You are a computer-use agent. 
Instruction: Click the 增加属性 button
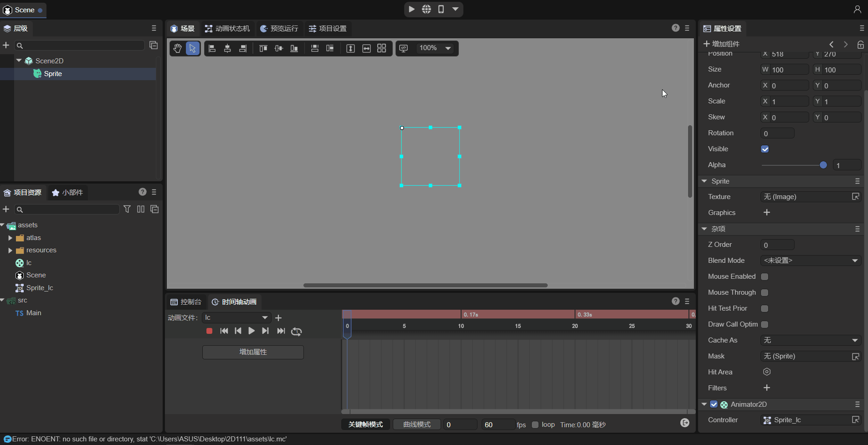[253, 352]
